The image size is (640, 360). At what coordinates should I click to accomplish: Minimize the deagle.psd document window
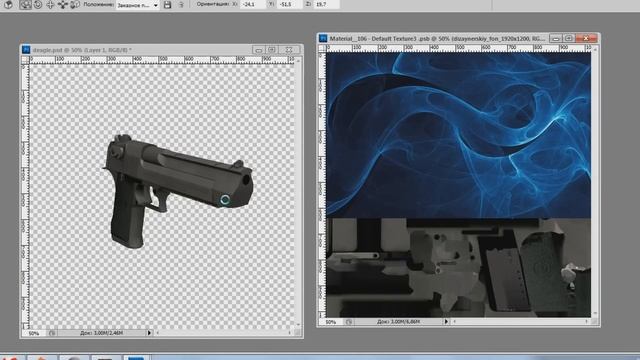(x=258, y=50)
